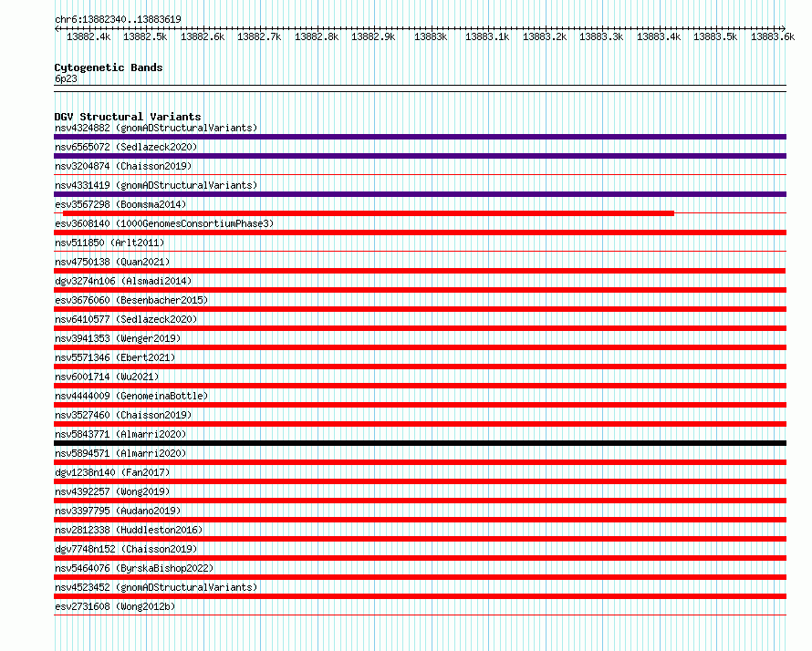812x651 pixels.
Task: Select the red bar under nsv5464076
Action: [420, 577]
